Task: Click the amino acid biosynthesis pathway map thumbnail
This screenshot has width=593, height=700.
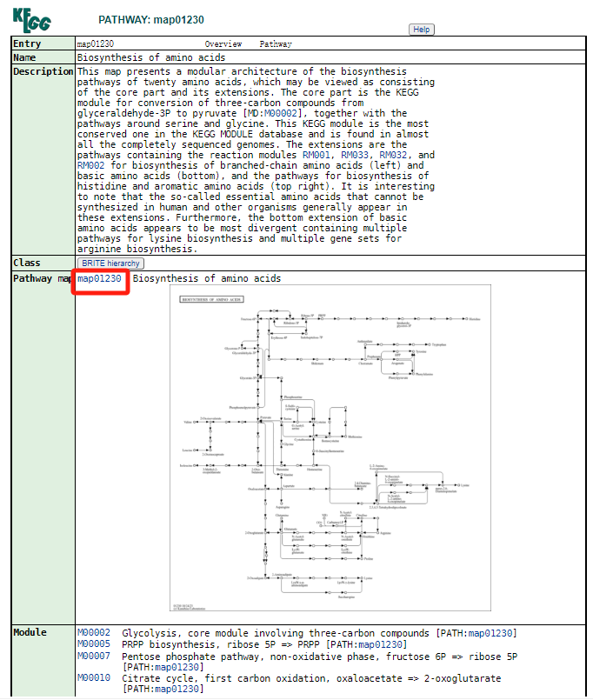Action: [x=330, y=448]
